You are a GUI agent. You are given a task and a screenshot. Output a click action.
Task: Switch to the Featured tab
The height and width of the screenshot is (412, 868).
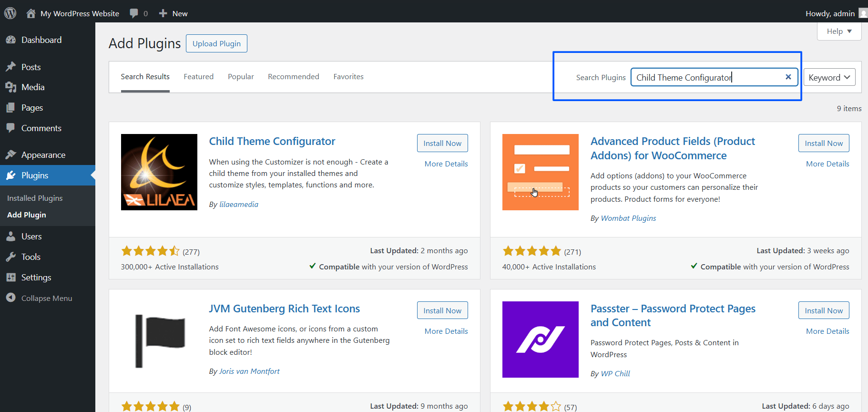199,77
